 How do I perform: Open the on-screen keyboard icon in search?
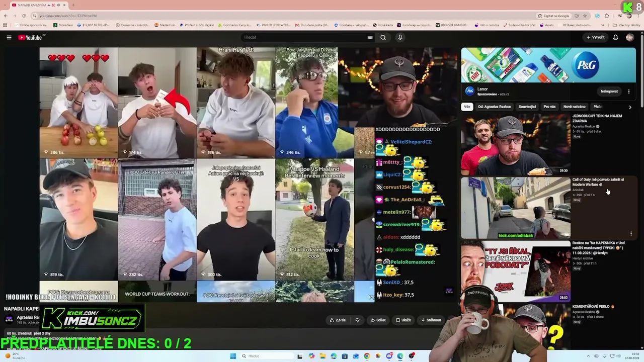click(370, 38)
